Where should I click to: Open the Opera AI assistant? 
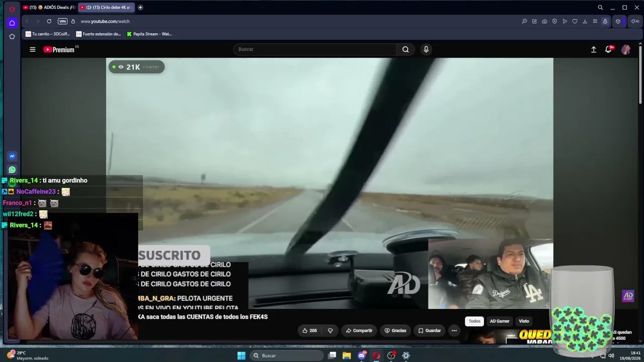[635, 21]
